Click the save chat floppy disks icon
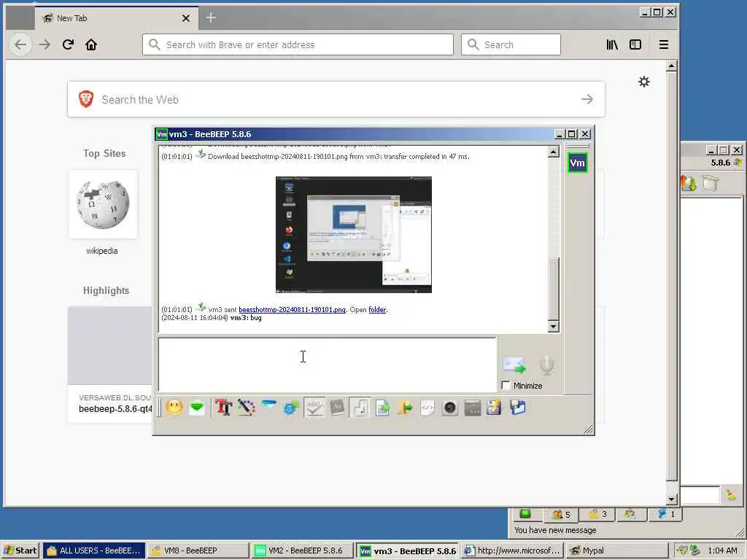Screen dimensions: 747x560 [517, 408]
